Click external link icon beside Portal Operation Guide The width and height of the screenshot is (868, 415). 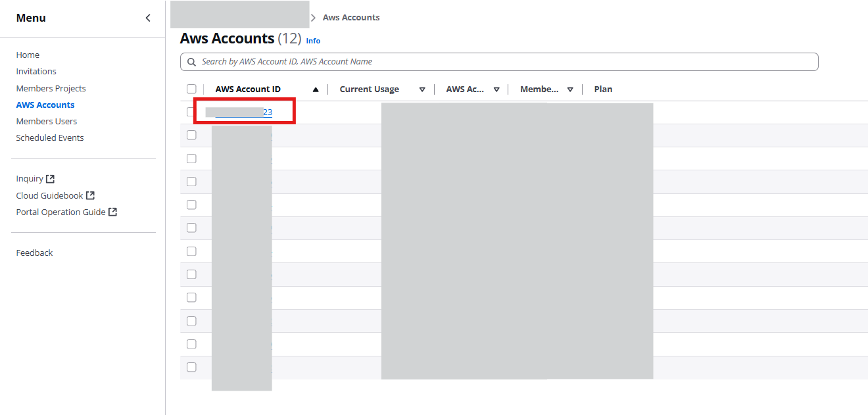point(112,212)
